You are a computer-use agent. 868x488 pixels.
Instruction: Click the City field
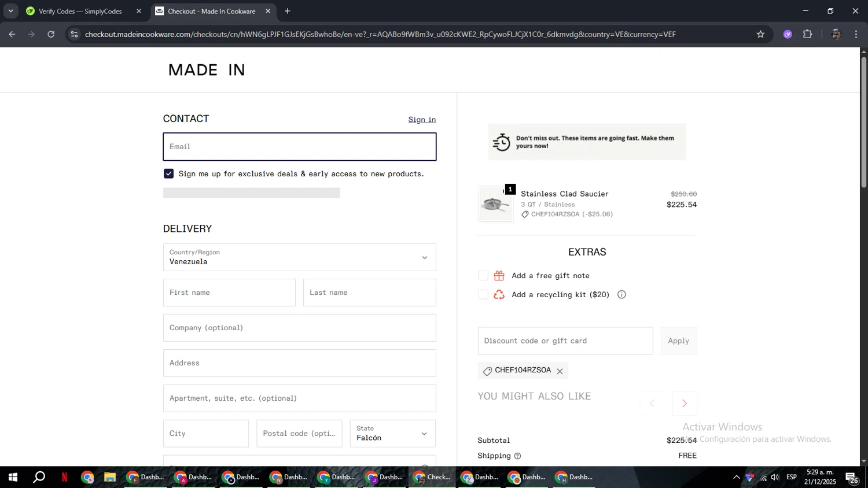pos(206,434)
